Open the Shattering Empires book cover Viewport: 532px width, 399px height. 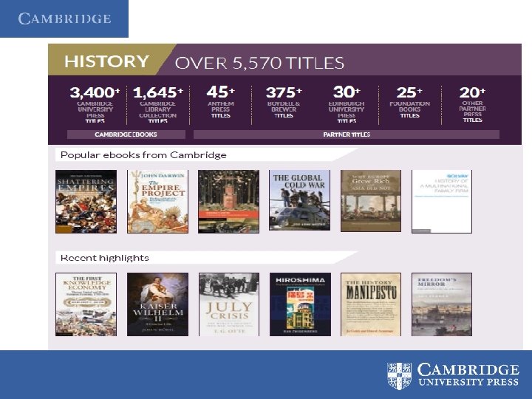pyautogui.click(x=86, y=202)
